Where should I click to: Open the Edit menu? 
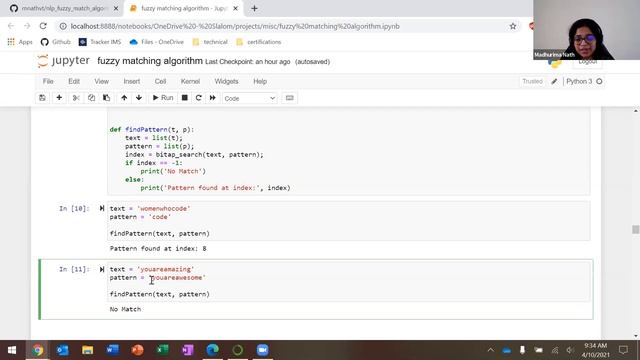tap(74, 81)
